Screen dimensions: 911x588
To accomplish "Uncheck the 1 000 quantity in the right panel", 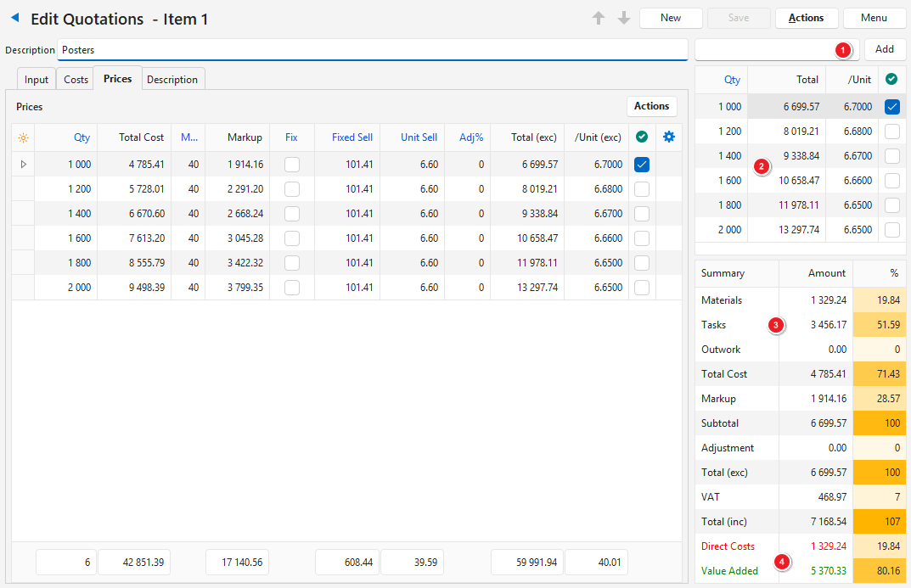I will (891, 107).
